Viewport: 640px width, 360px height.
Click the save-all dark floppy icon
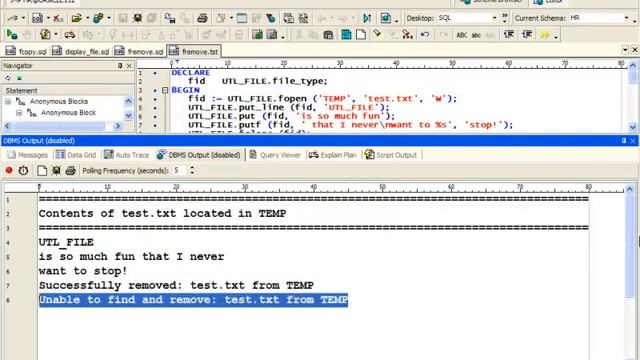pos(138,18)
